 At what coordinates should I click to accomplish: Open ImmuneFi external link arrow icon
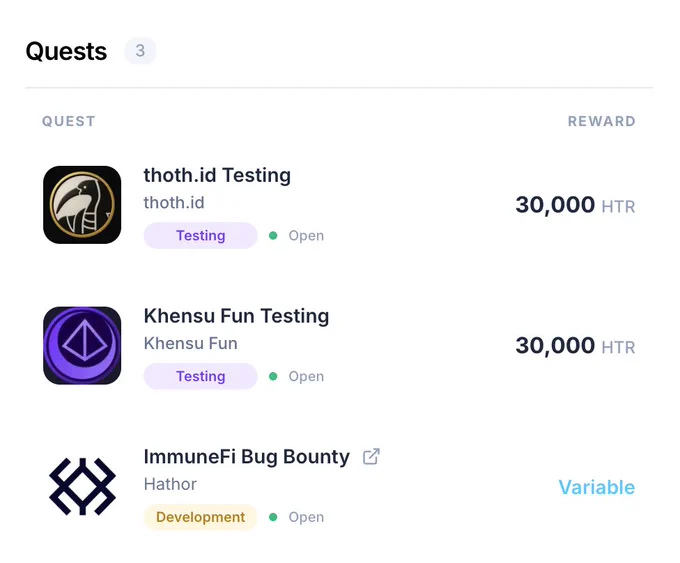[x=371, y=456]
